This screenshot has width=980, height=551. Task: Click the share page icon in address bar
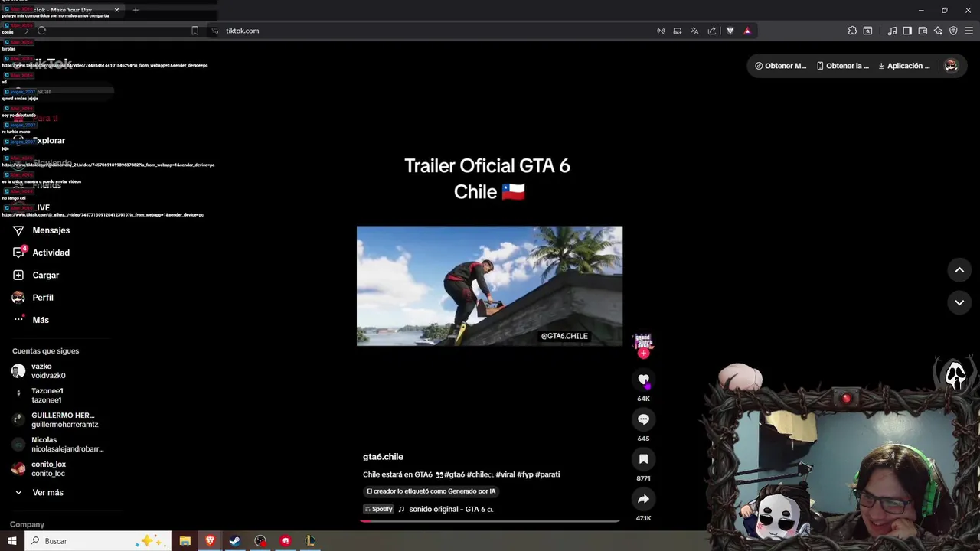tap(712, 31)
